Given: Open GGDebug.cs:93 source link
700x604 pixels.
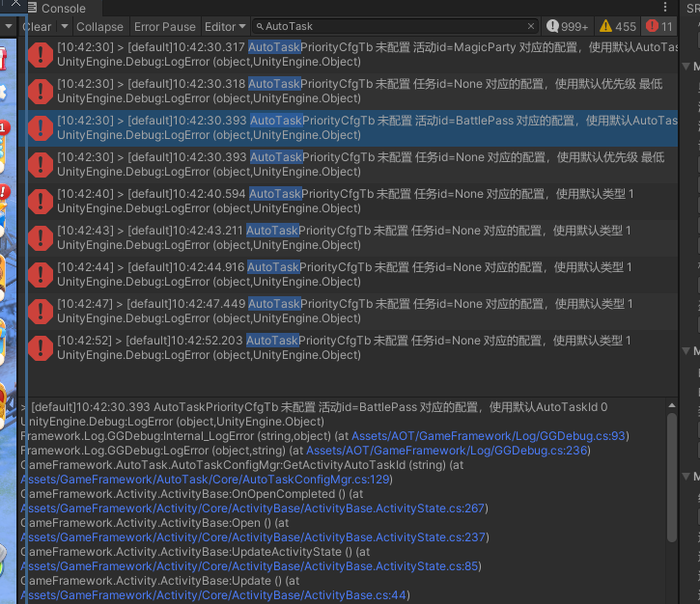Looking at the screenshot, I should pos(489,436).
